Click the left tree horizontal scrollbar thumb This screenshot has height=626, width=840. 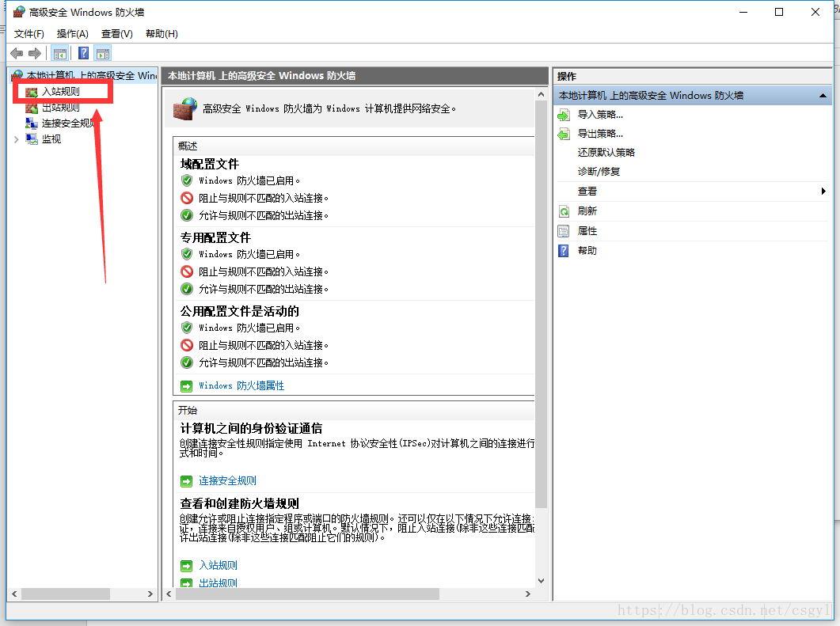click(66, 594)
